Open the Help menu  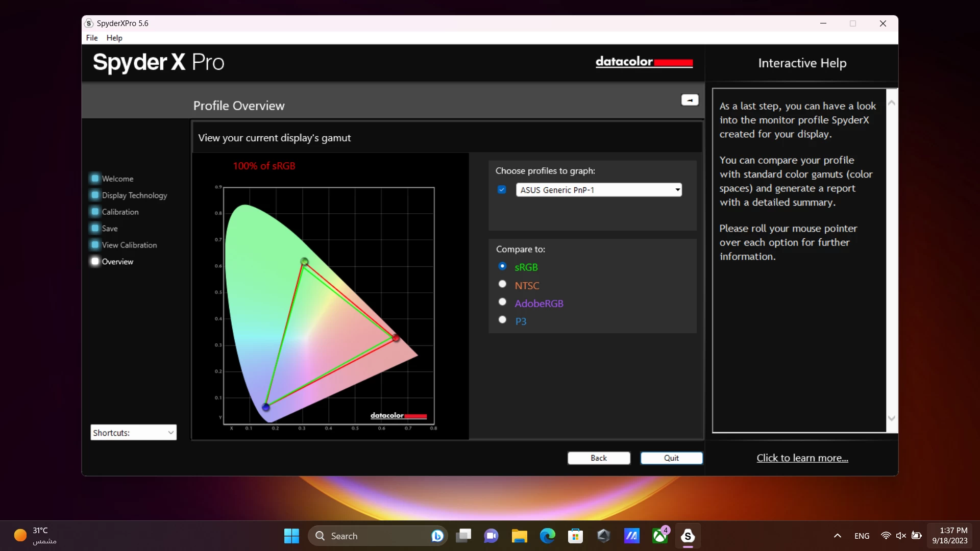pyautogui.click(x=114, y=38)
